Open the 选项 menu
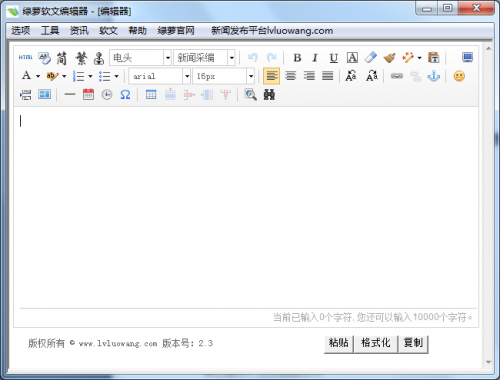500x380 pixels. click(21, 31)
